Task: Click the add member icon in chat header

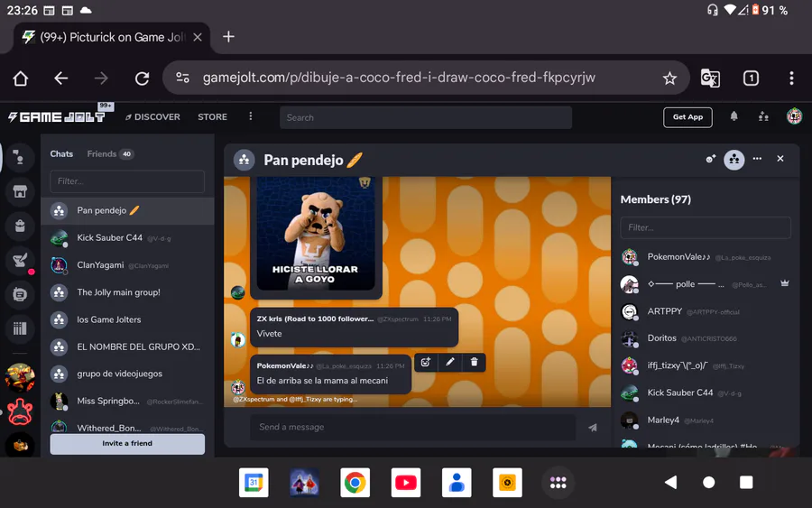Action: (711, 159)
